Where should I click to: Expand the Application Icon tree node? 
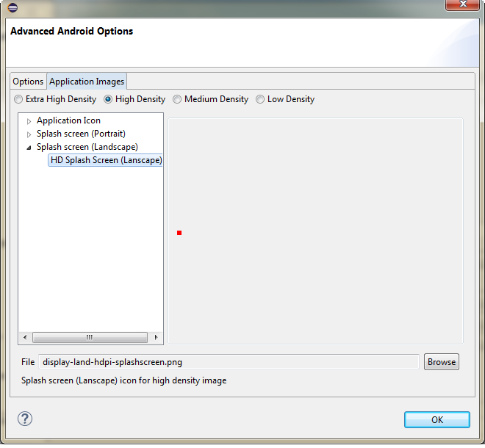[x=29, y=121]
